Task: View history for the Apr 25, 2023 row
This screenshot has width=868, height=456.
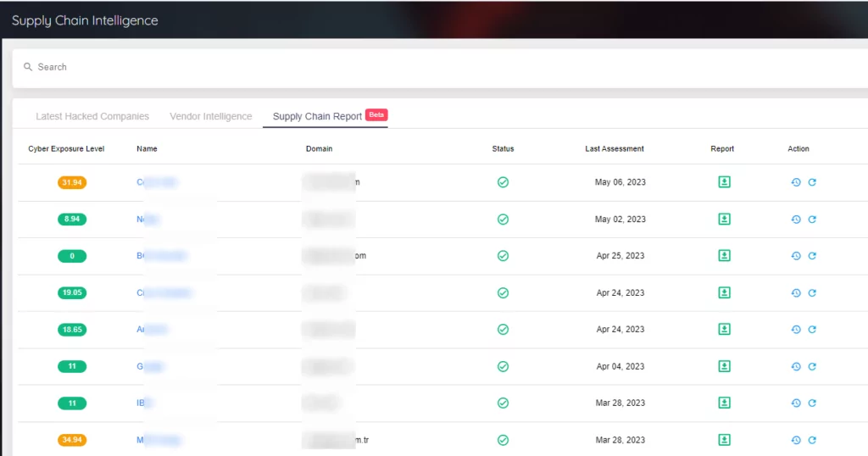Action: 796,256
